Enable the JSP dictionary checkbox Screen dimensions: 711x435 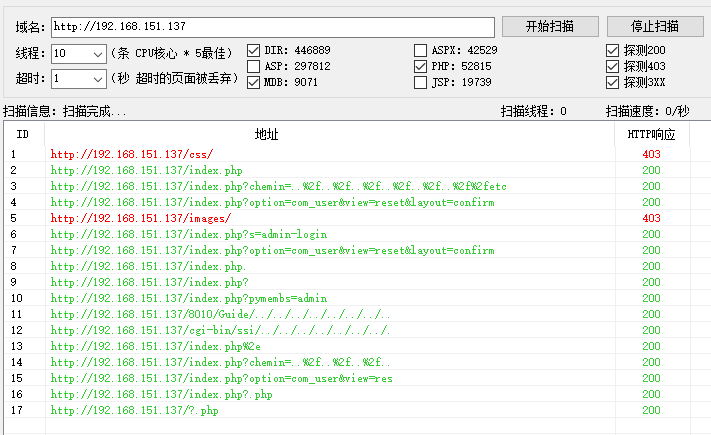[x=421, y=83]
